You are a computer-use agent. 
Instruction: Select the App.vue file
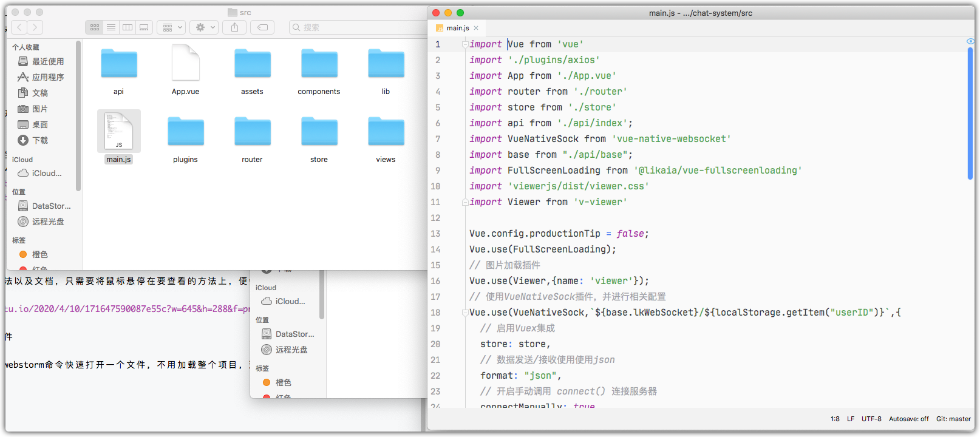click(186, 71)
